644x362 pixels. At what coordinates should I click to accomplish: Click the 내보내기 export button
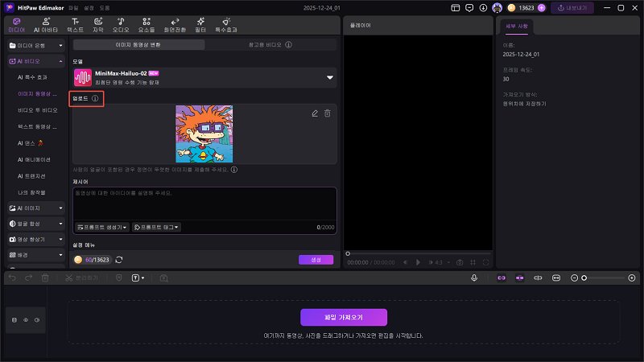coord(572,8)
